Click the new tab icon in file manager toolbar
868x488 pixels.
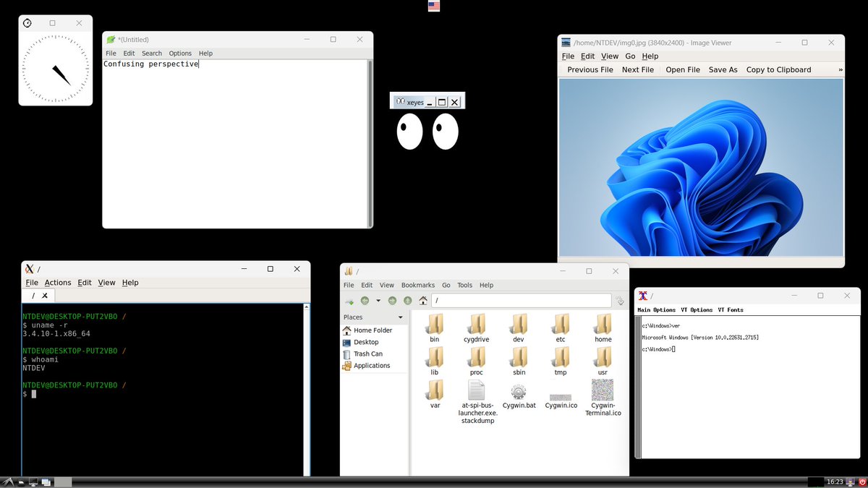pyautogui.click(x=349, y=301)
